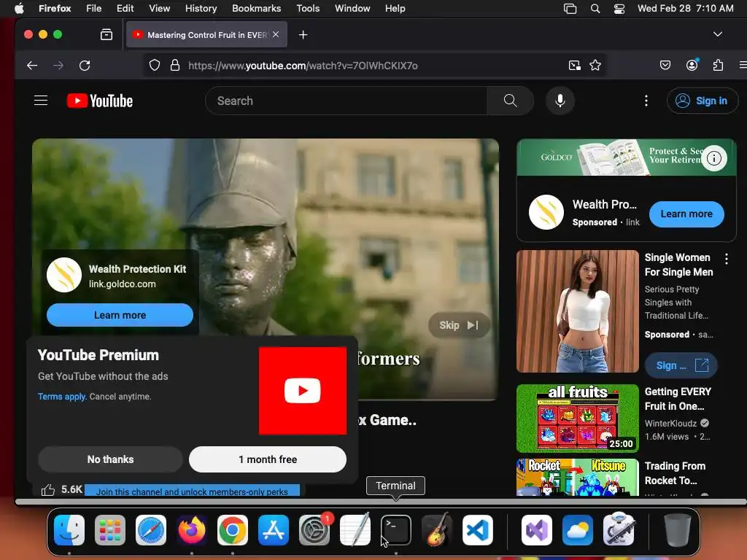Open the Firefox menu in menu bar
Viewport: 747px width, 560px height.
(55, 8)
